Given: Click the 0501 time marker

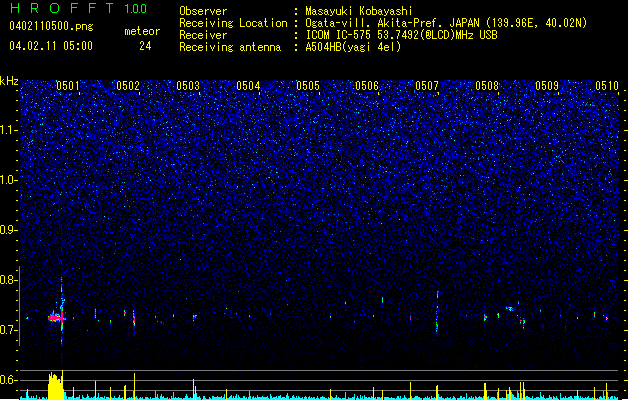Looking at the screenshot, I should pyautogui.click(x=67, y=86).
